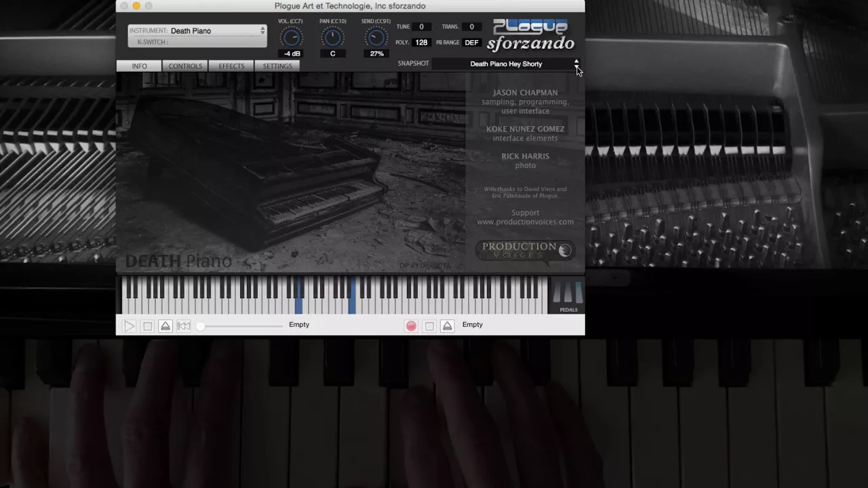Click the PAN (CC10) knob
This screenshot has width=868, height=488.
pos(333,37)
